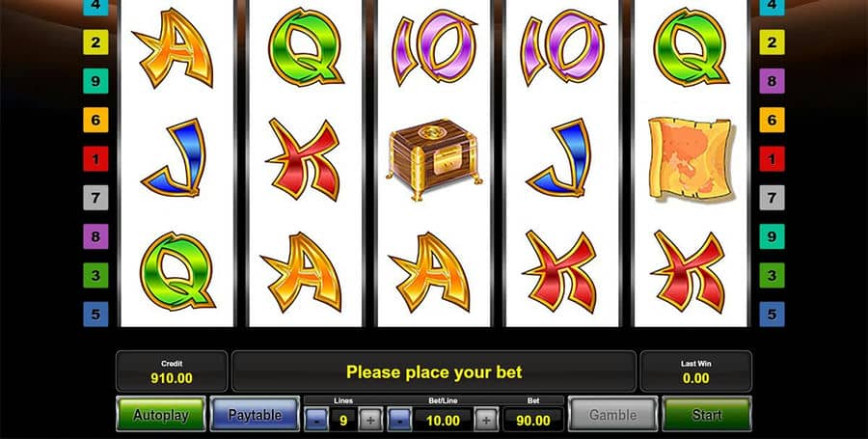Click the Gamble button

(612, 415)
